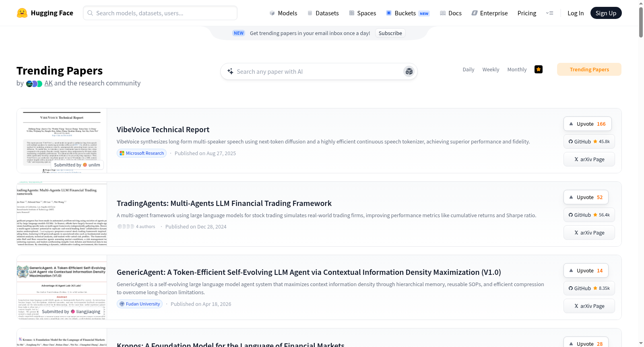
Task: Click the orange star icon beside Monthly
Action: 539,69
